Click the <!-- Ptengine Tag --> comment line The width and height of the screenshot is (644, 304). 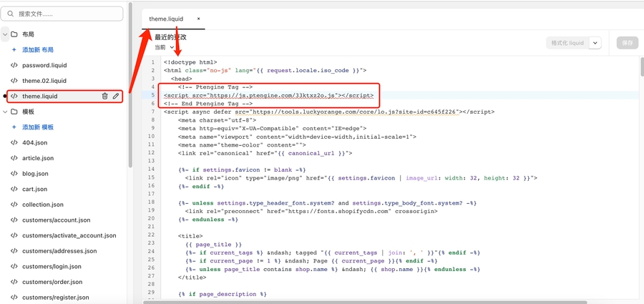pyautogui.click(x=215, y=87)
